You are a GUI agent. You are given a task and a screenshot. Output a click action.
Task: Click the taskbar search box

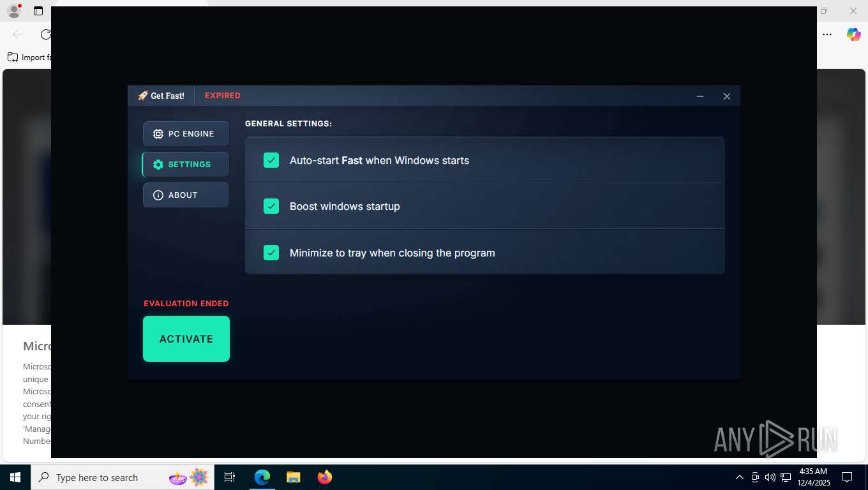click(x=123, y=477)
